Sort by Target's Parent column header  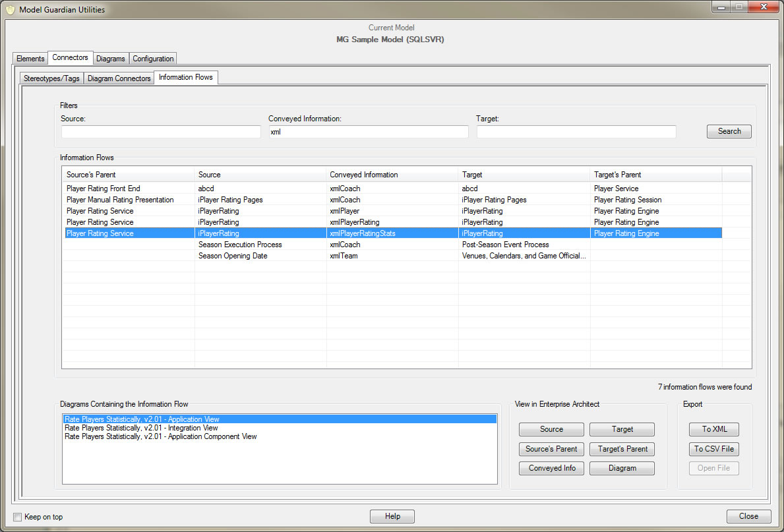(656, 175)
